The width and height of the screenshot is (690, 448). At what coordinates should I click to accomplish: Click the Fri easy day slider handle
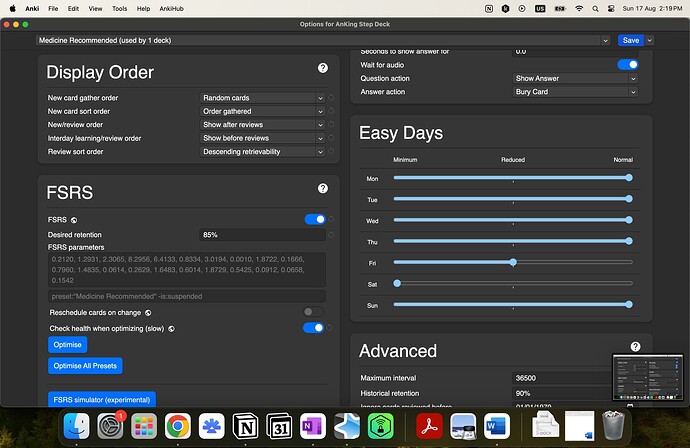[513, 262]
